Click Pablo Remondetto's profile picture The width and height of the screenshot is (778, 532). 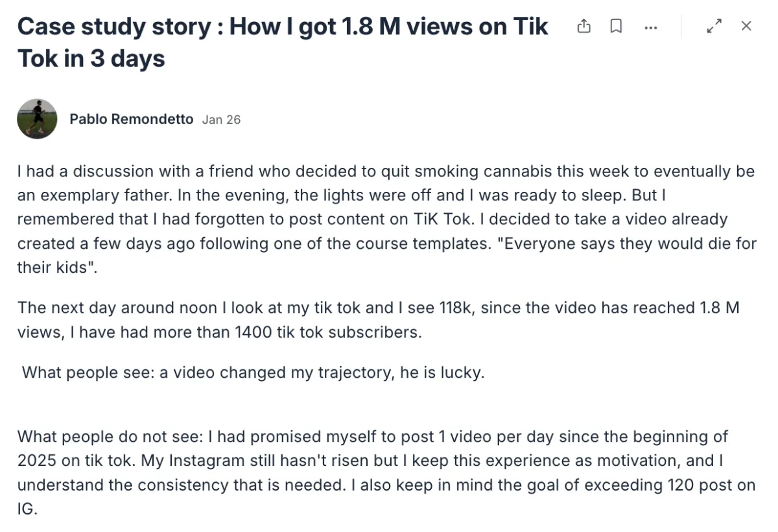(x=37, y=119)
